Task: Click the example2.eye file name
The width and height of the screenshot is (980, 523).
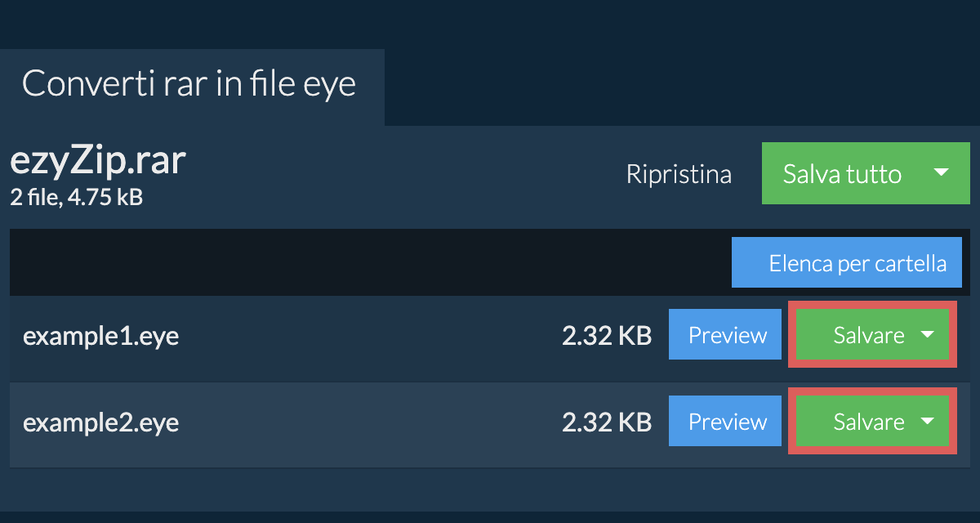Action: click(x=100, y=422)
